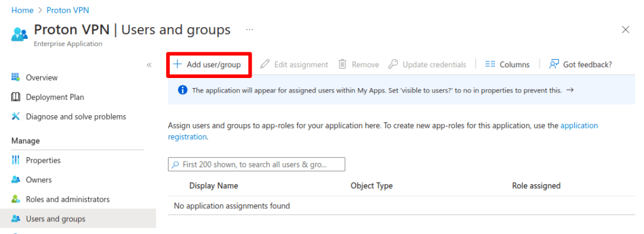644x234 pixels.
Task: Click the Owners people icon
Action: click(16, 179)
